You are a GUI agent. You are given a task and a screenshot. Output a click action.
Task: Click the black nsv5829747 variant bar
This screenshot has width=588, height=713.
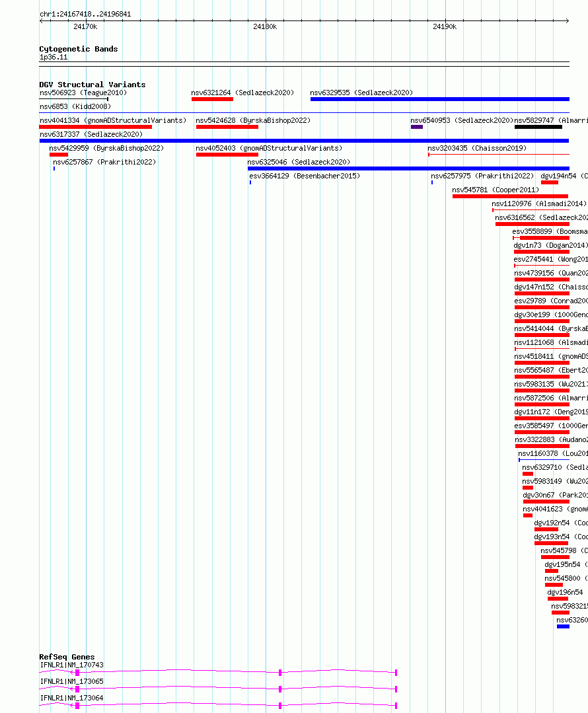click(x=538, y=127)
